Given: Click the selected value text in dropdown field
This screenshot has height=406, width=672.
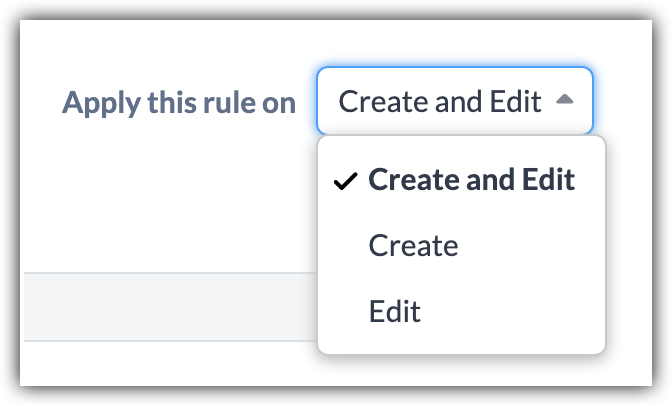Looking at the screenshot, I should point(440,101).
